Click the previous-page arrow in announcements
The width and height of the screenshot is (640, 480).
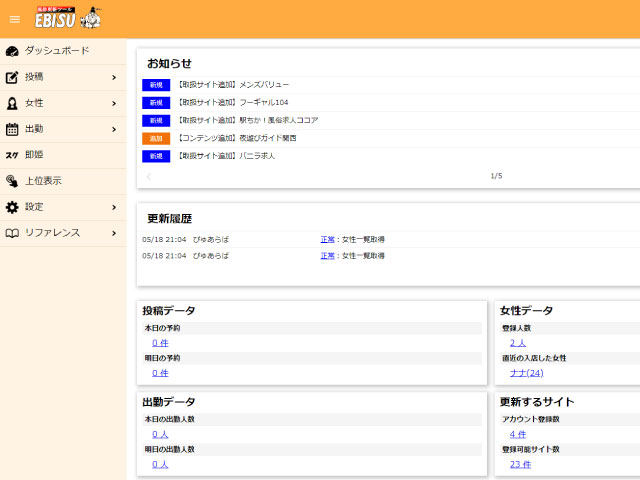tap(150, 176)
